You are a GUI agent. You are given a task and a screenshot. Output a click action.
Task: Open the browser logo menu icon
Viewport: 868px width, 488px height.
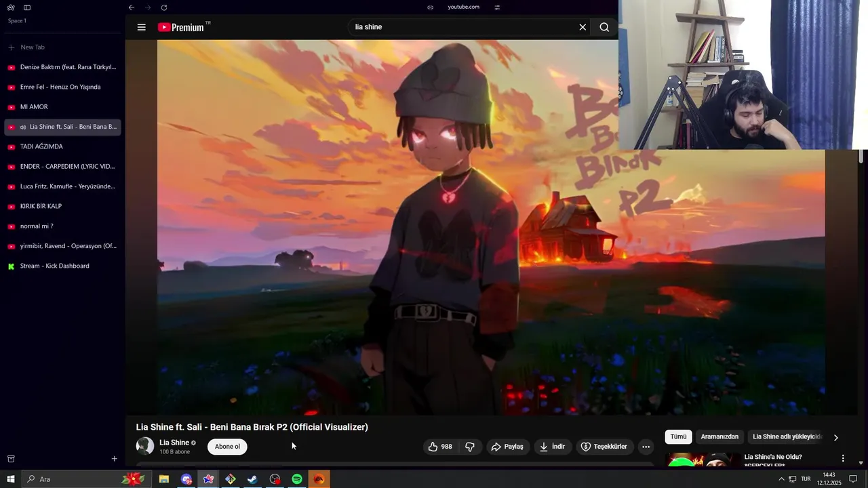coord(11,7)
